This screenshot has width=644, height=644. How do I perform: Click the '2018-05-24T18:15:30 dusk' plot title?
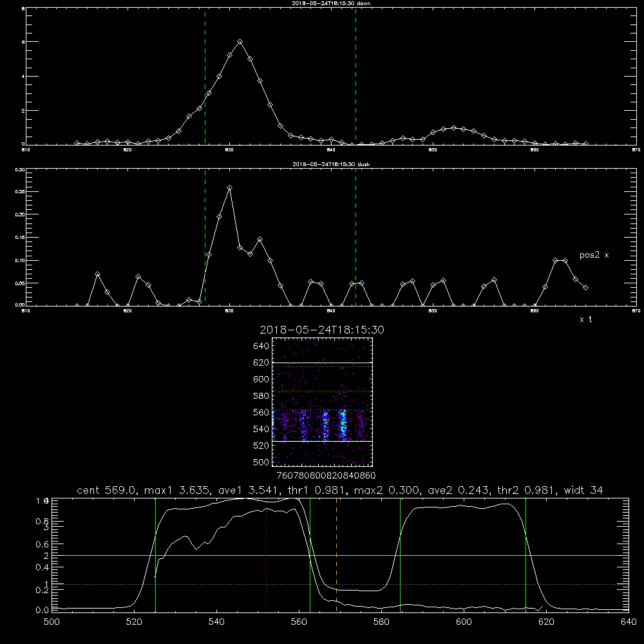[331, 164]
